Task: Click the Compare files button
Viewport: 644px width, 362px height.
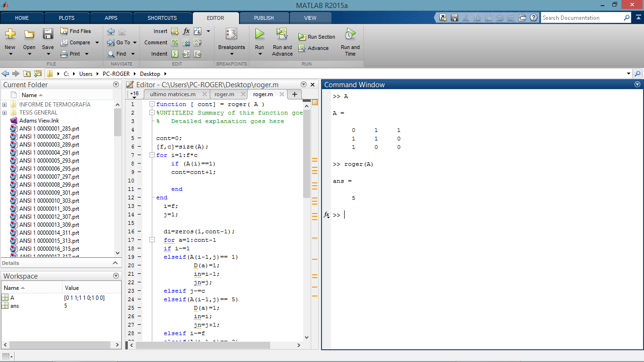Action: pyautogui.click(x=75, y=42)
